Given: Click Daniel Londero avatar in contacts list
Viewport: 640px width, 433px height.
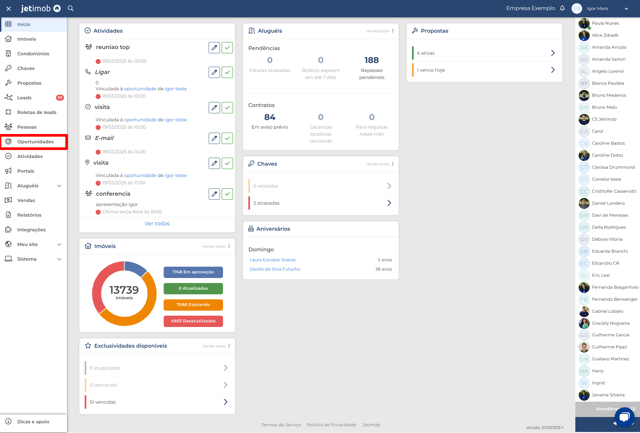Looking at the screenshot, I should pos(584,203).
